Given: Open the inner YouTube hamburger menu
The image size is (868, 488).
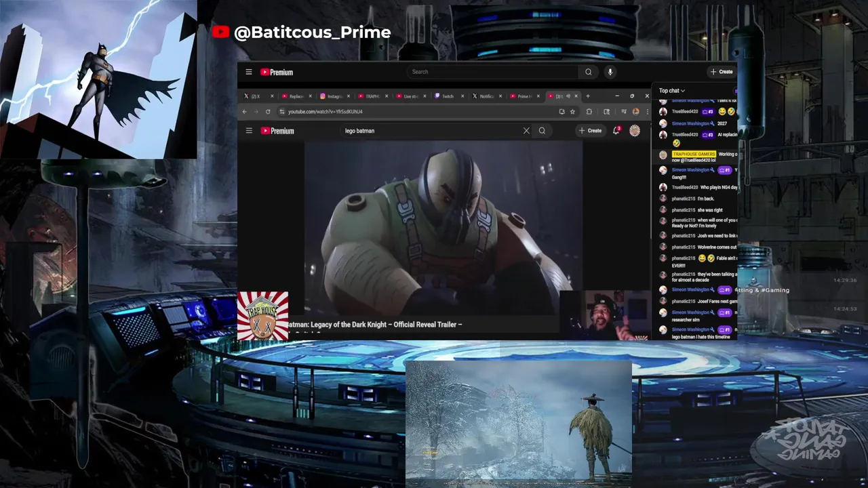Looking at the screenshot, I should point(249,131).
